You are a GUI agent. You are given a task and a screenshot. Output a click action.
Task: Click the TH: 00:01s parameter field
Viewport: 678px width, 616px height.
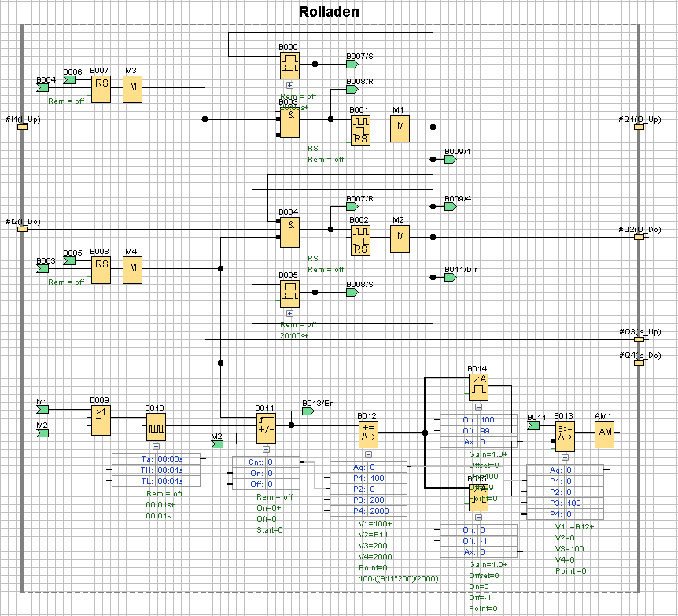point(146,470)
